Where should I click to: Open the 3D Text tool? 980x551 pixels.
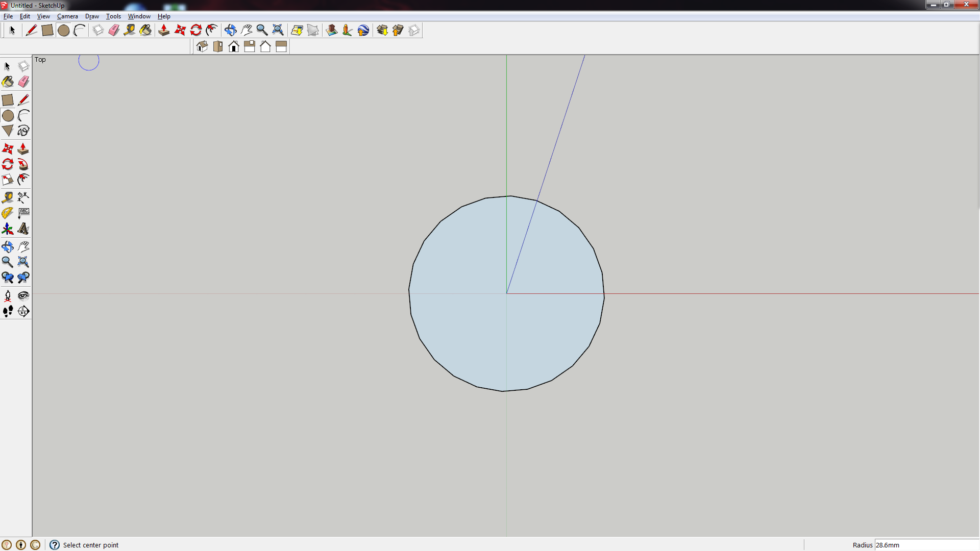(x=23, y=229)
